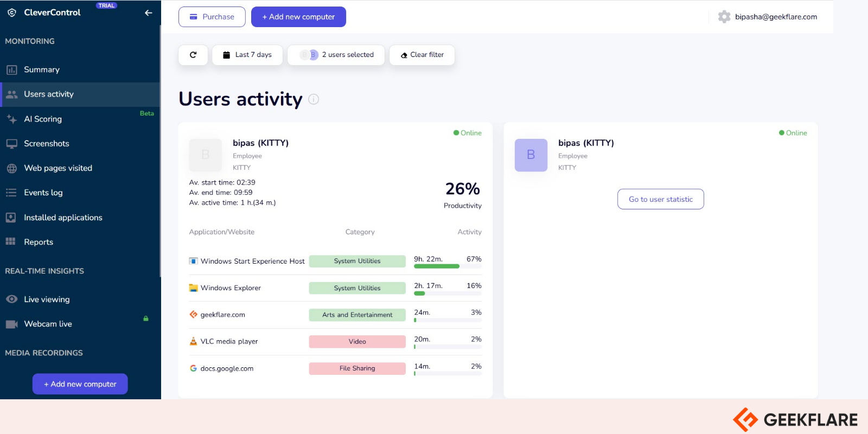The image size is (868, 434).
Task: Click Go to user statistic button
Action: [x=661, y=199]
